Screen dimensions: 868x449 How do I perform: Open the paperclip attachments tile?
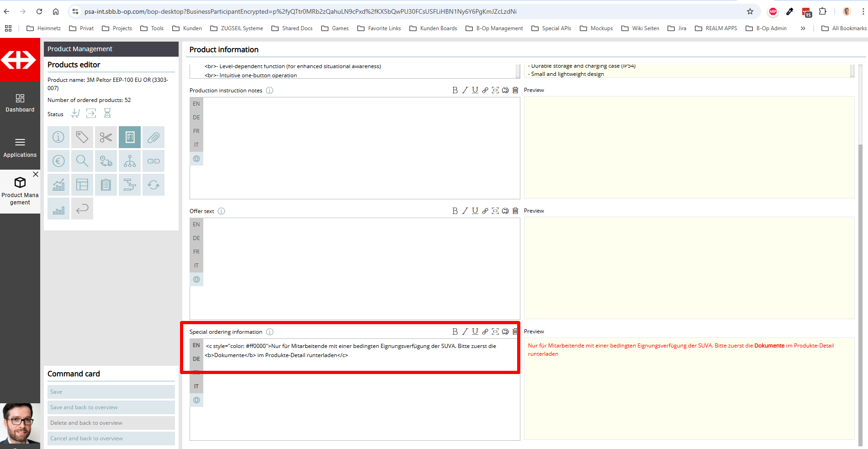click(153, 137)
